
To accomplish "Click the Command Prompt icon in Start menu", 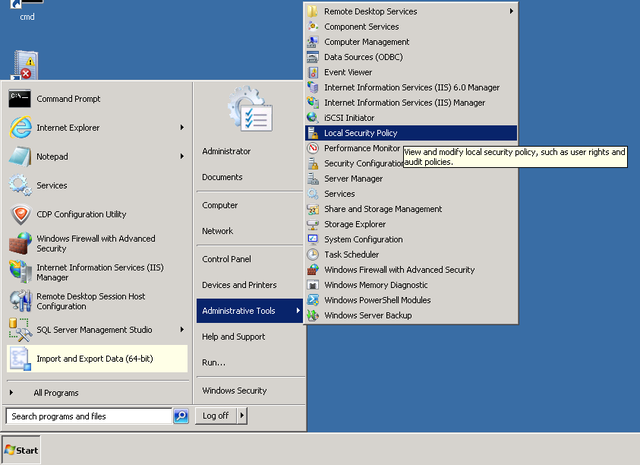I will [20, 99].
